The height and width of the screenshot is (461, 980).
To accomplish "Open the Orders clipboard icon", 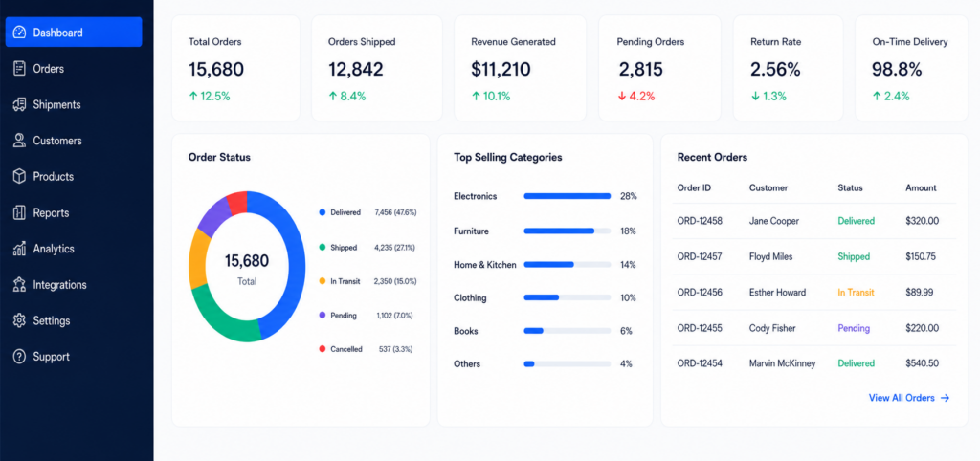I will click(x=19, y=69).
